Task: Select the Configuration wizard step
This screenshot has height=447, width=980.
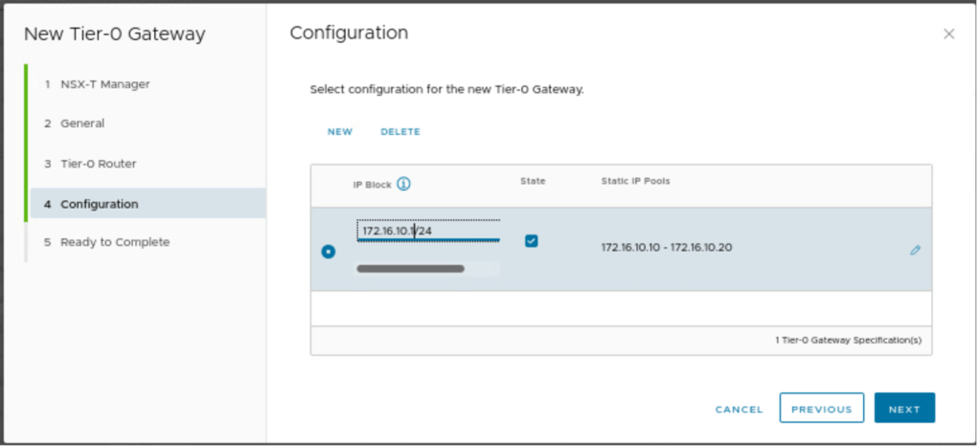Action: click(99, 204)
